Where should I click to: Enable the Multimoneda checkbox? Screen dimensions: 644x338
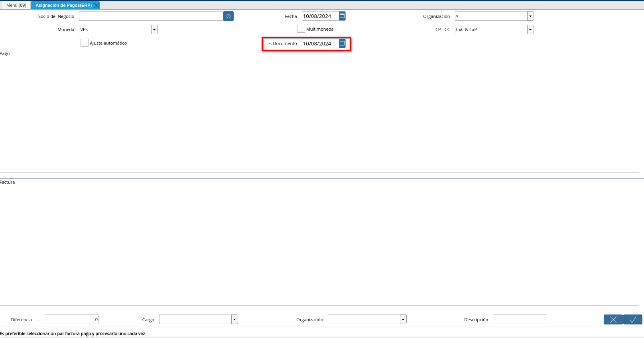click(301, 29)
